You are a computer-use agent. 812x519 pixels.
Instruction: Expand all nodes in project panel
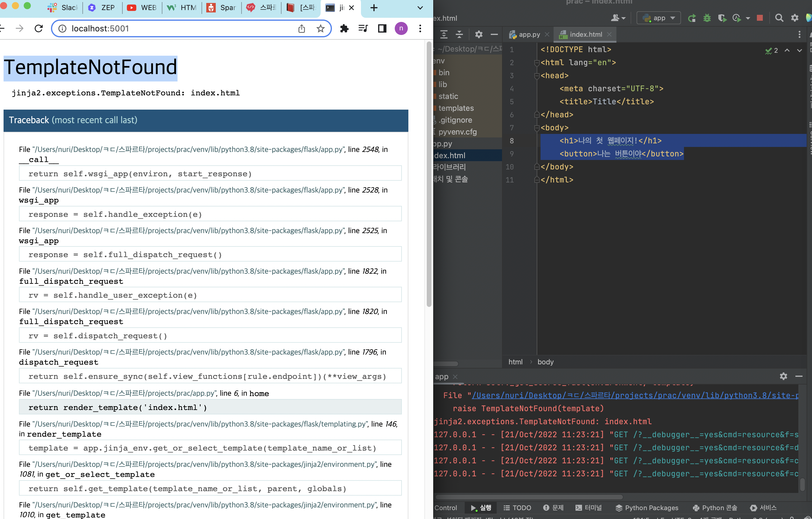[x=444, y=34]
